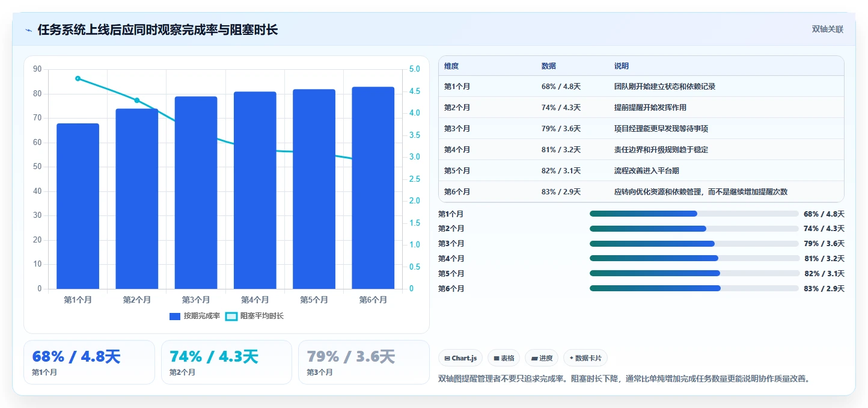Click the text 责任边界和升级规则趋于稳定
Image resolution: width=868 pixels, height=408 pixels.
pyautogui.click(x=661, y=150)
